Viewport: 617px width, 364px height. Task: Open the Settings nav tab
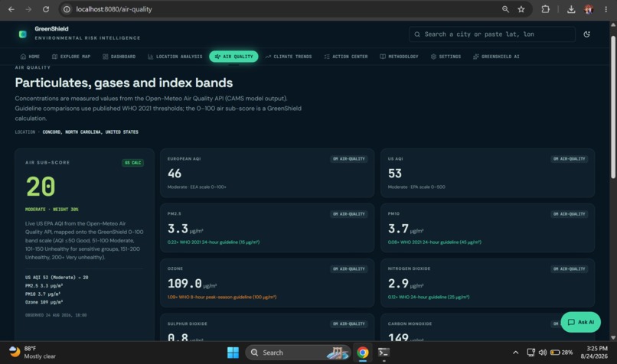pos(446,57)
